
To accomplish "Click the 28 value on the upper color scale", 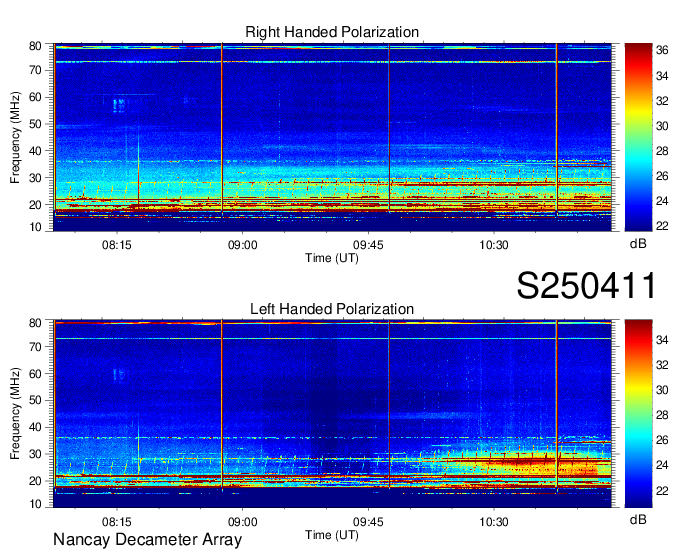I will 662,151.
